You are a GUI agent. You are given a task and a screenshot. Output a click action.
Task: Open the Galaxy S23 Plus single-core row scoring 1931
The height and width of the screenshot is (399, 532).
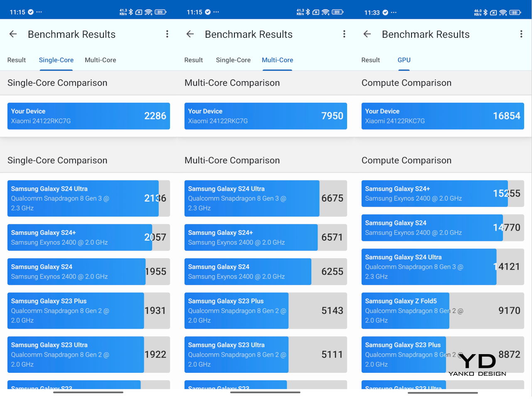pyautogui.click(x=89, y=310)
